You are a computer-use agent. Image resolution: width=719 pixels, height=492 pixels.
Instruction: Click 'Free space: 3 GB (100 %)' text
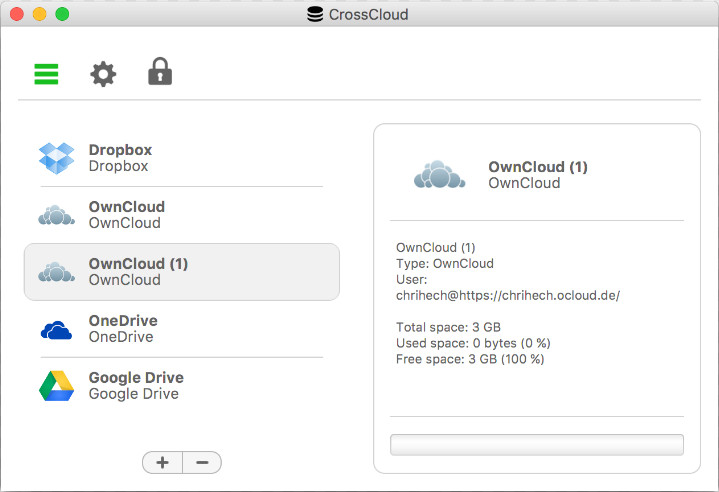click(470, 359)
